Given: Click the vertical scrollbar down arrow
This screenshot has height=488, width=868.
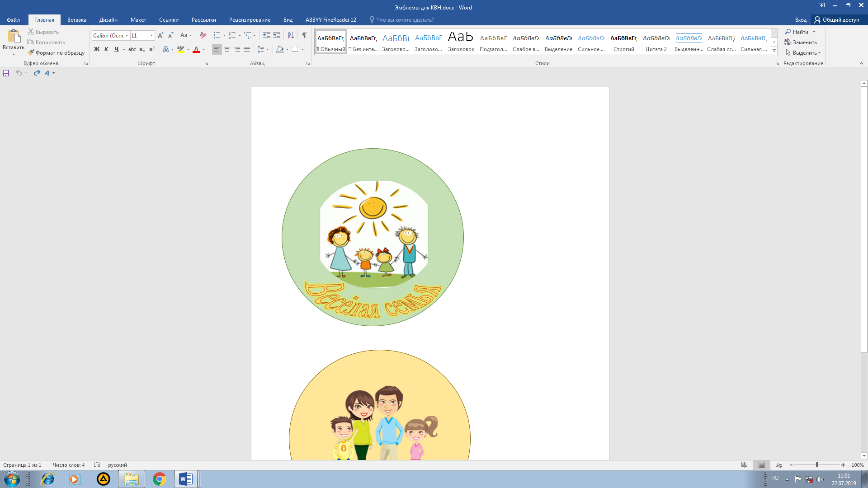Looking at the screenshot, I should click(x=864, y=456).
